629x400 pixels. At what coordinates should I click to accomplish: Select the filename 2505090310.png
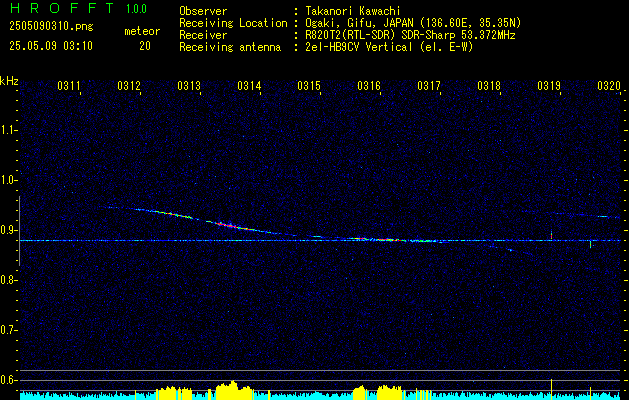51,27
